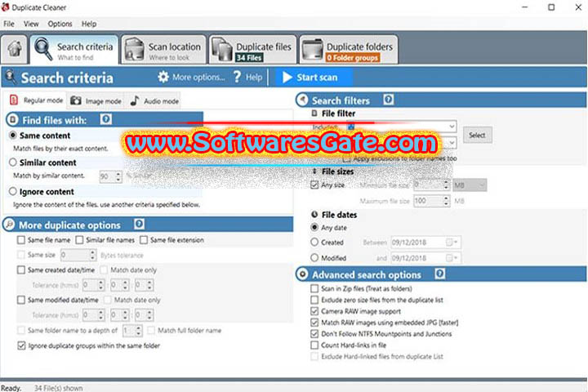The height and width of the screenshot is (392, 588).
Task: Open the MB size unit dropdown
Action: pyautogui.click(x=470, y=185)
